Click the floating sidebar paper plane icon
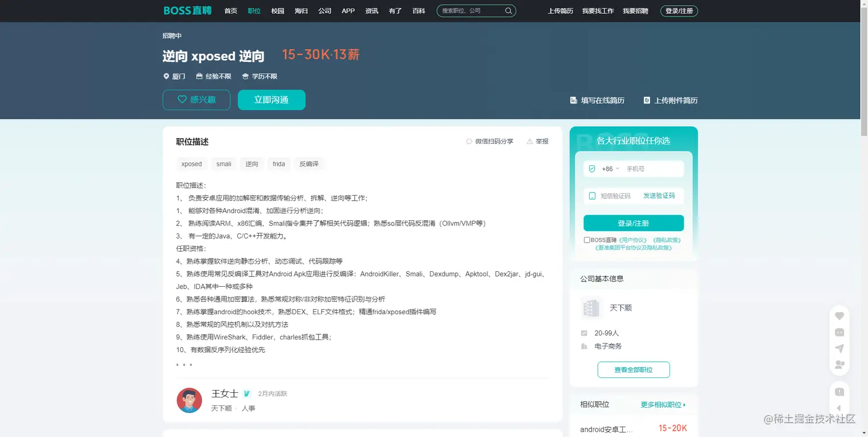Screen dimensions: 868x437 (839, 348)
